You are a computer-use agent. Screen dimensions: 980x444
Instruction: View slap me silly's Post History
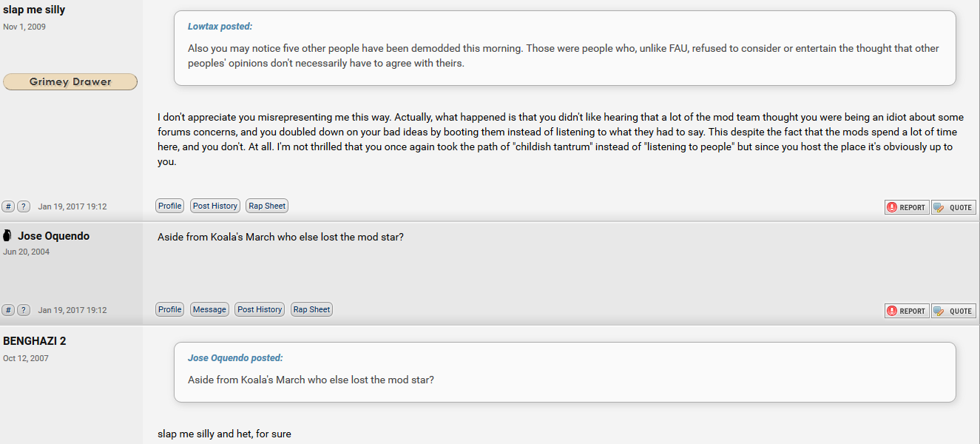[x=215, y=206]
